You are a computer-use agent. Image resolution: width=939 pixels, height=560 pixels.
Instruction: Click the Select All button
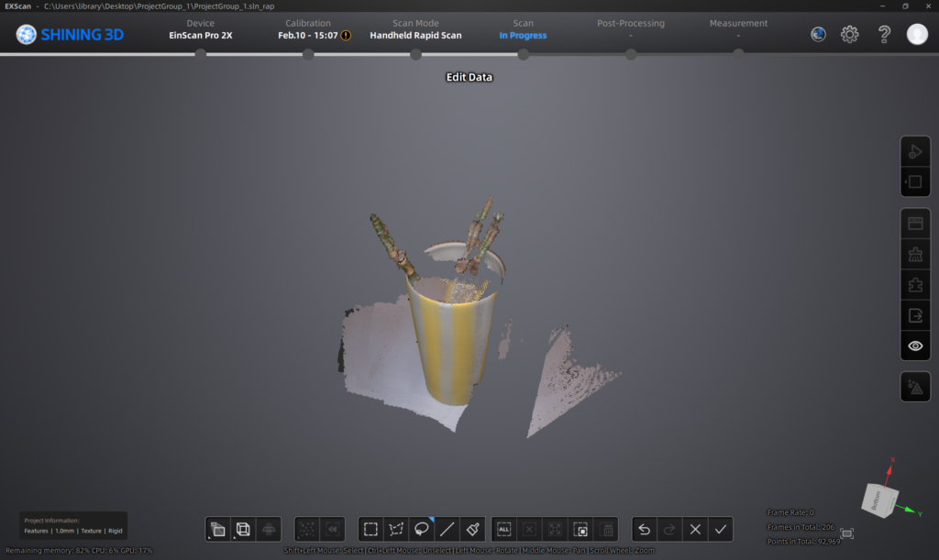[x=503, y=529]
